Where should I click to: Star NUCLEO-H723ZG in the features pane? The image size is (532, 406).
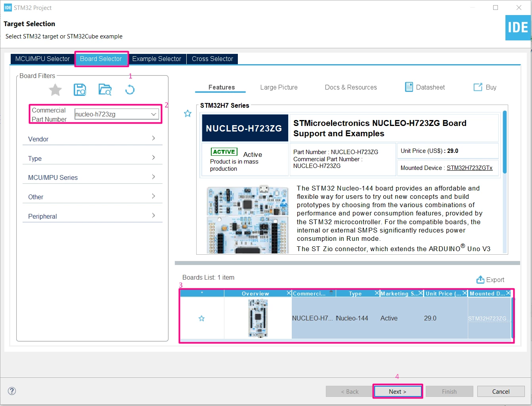click(188, 114)
